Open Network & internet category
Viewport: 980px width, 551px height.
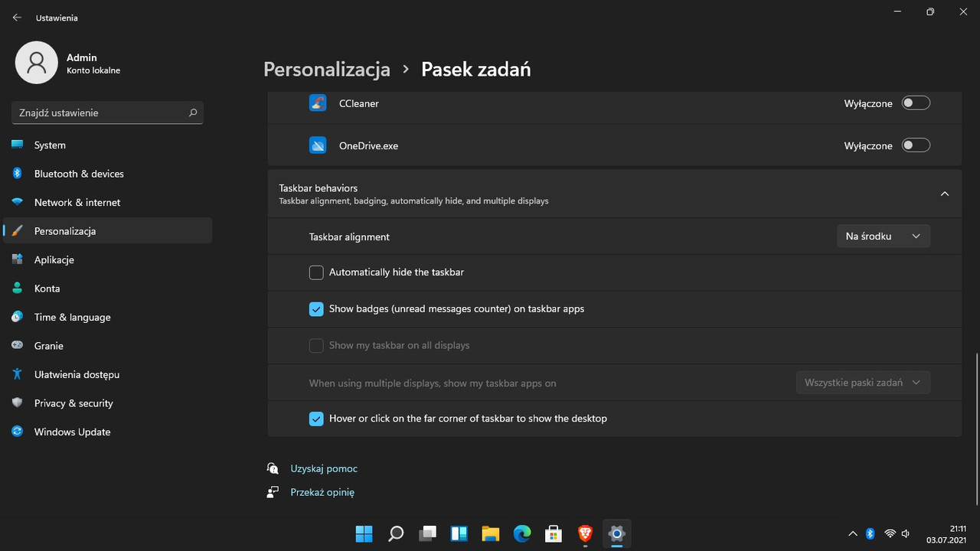click(x=107, y=203)
